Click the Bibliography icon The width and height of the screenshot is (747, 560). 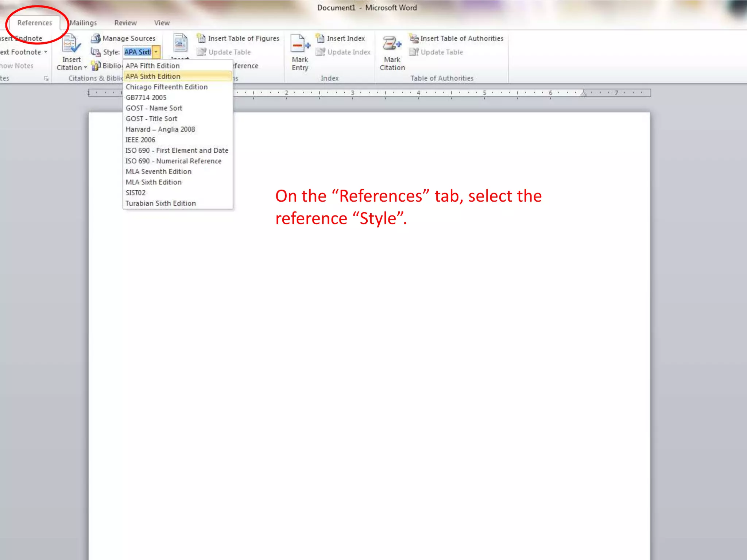[96, 66]
